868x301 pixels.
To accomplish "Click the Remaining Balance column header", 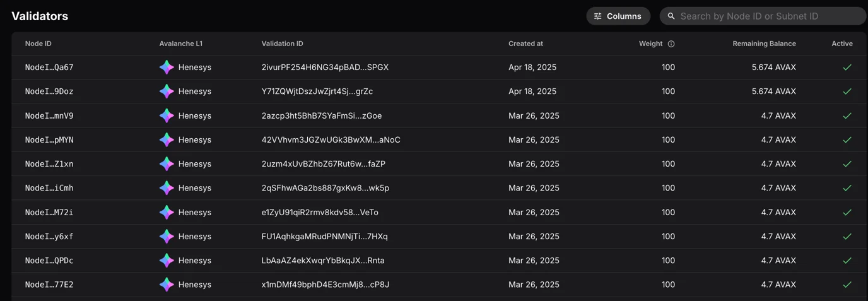I will point(764,44).
